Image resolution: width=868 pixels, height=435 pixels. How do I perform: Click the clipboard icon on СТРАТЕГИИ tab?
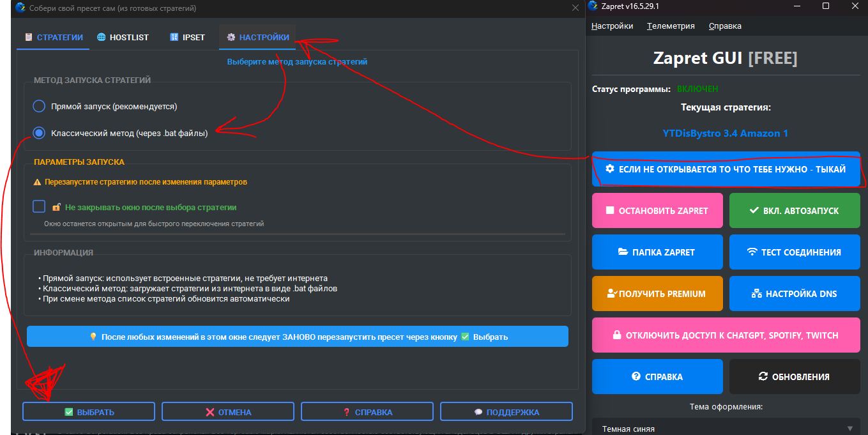point(29,38)
